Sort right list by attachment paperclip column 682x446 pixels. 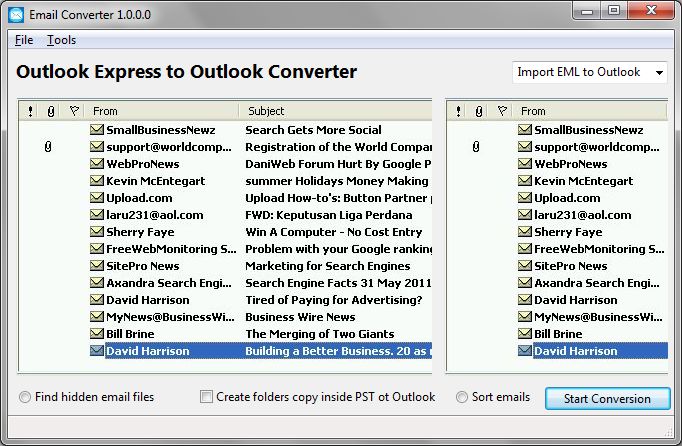click(479, 111)
